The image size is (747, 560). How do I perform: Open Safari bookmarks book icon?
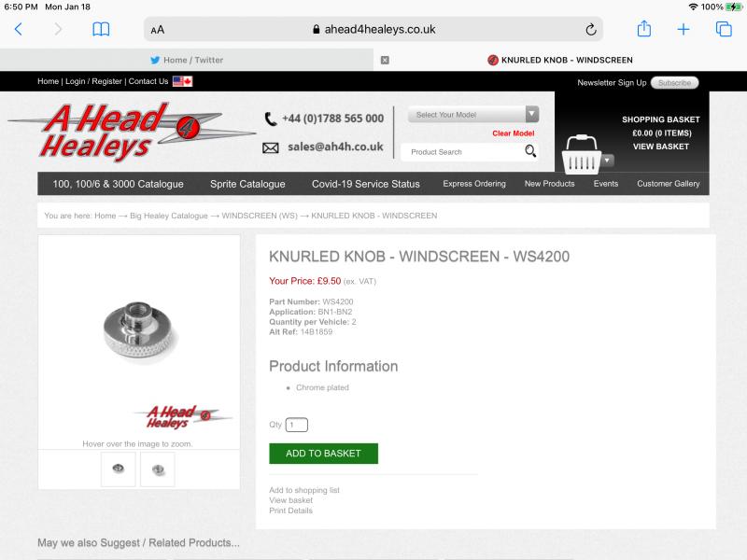tap(101, 30)
